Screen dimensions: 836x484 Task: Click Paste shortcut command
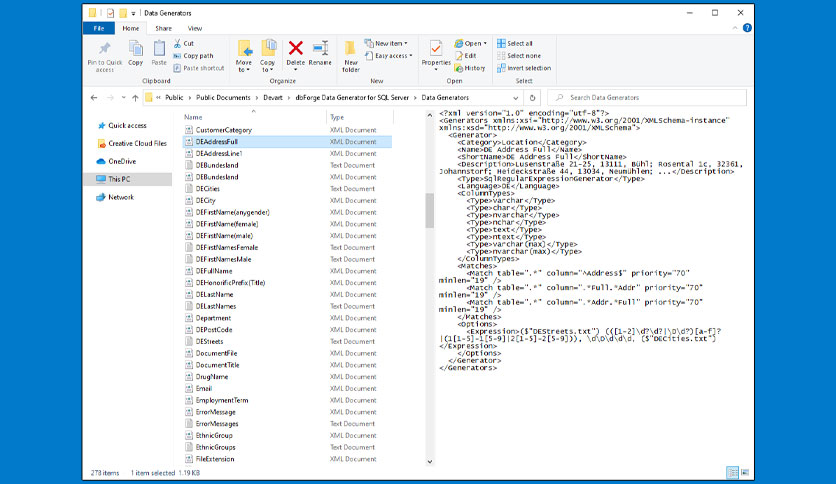coord(198,68)
